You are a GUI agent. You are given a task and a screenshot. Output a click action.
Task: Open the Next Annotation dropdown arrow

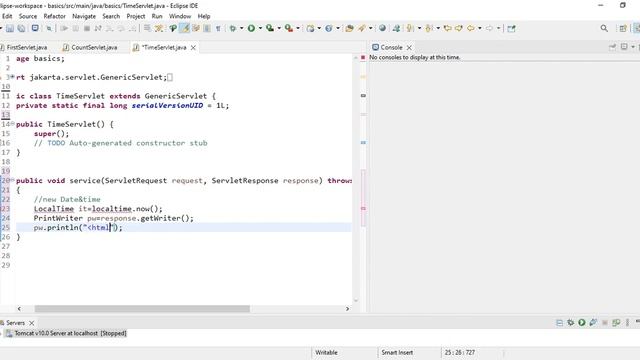coord(419,28)
